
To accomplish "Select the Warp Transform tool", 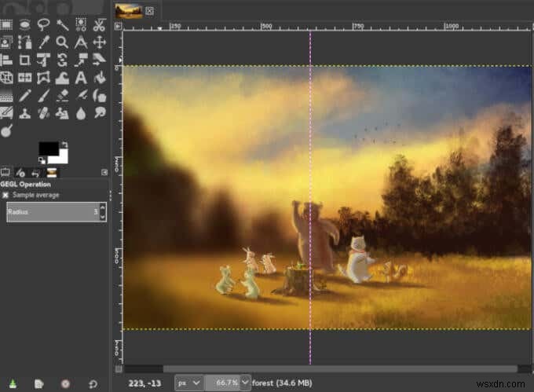I will pos(62,78).
